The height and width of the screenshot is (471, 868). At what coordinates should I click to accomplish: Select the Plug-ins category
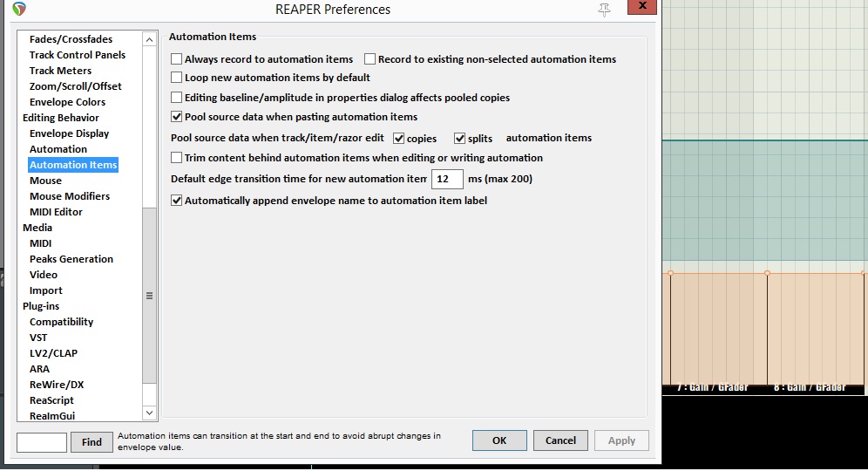pyautogui.click(x=41, y=306)
